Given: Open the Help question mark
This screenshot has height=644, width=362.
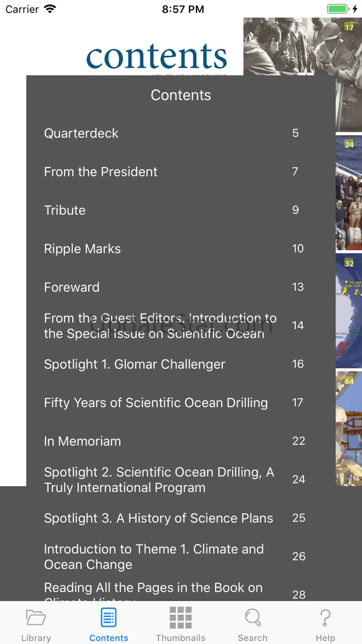Looking at the screenshot, I should (x=325, y=623).
